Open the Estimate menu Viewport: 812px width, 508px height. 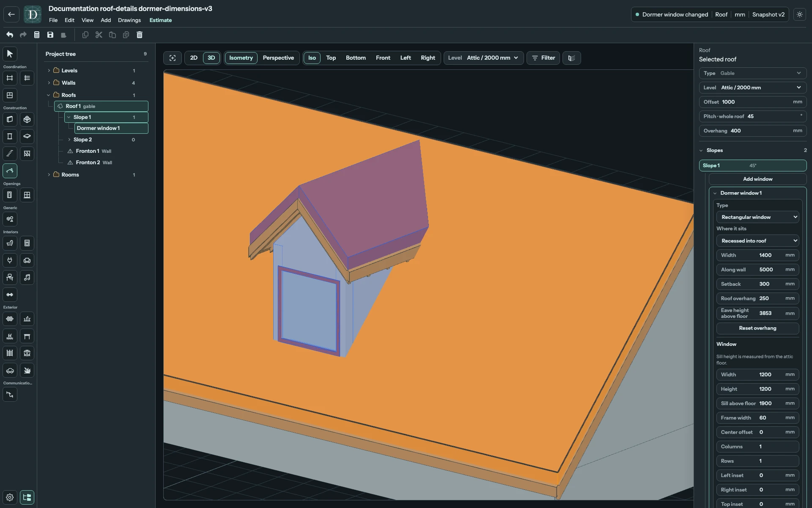161,20
